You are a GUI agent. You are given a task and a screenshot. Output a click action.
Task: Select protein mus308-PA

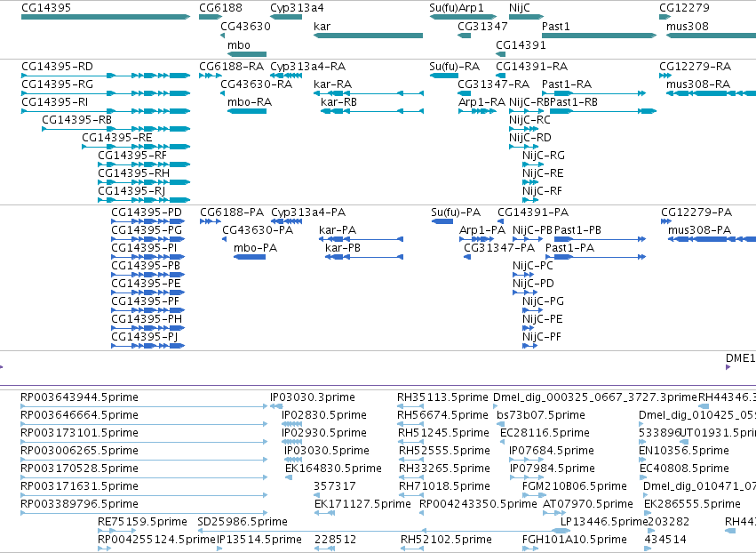point(700,230)
